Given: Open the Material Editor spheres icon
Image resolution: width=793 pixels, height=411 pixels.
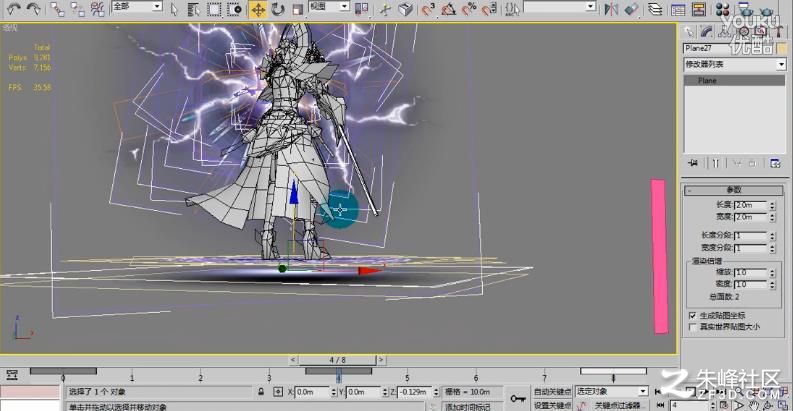Looking at the screenshot, I should [723, 9].
